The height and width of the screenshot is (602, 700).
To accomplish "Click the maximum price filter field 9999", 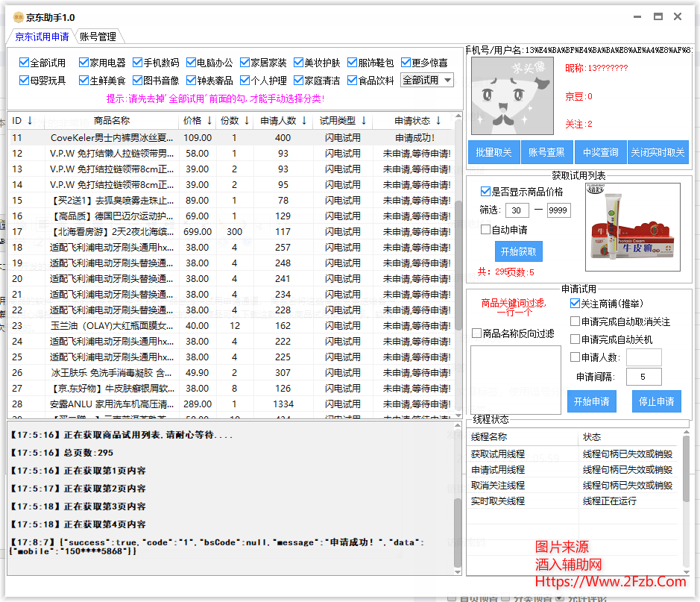I will (559, 210).
